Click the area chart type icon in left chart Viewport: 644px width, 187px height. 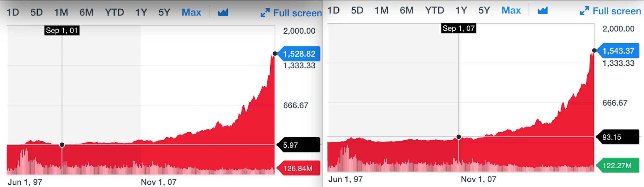223,12
